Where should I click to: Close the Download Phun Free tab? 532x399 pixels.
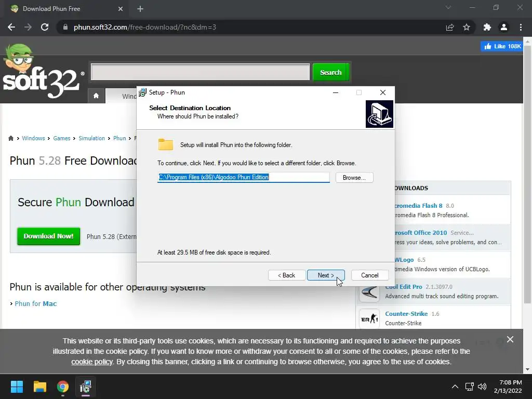coord(121,9)
